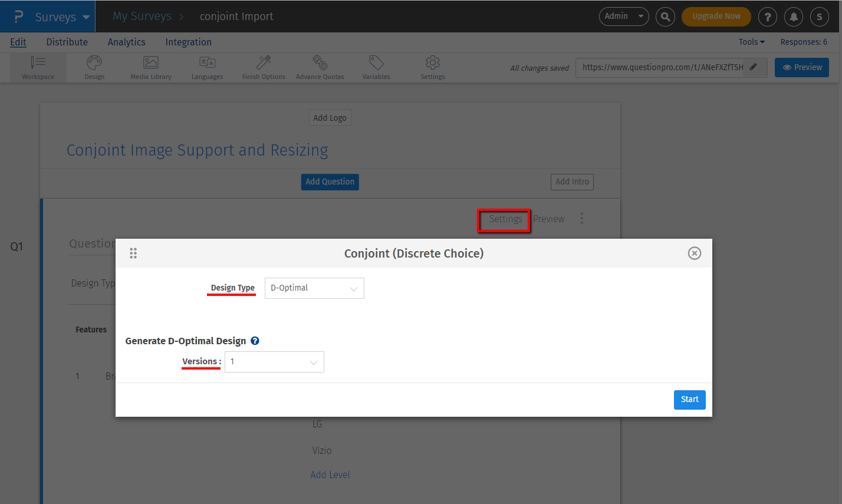Open the Admin dropdown
The height and width of the screenshot is (504, 842).
(x=624, y=17)
